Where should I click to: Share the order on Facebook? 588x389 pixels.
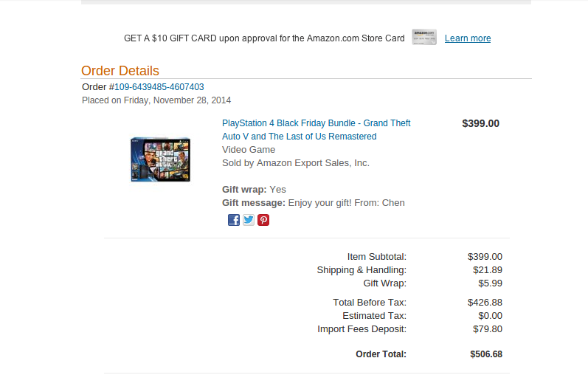[x=234, y=220]
